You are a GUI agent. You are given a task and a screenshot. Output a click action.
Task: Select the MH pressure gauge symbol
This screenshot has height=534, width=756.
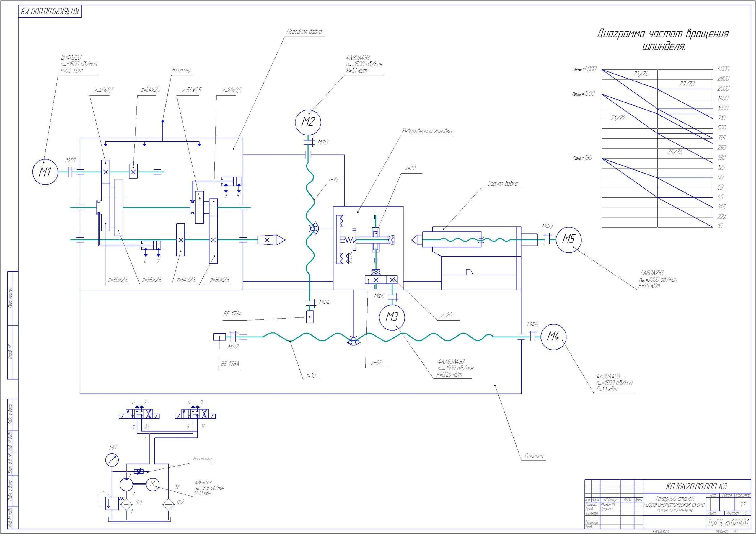(112, 460)
